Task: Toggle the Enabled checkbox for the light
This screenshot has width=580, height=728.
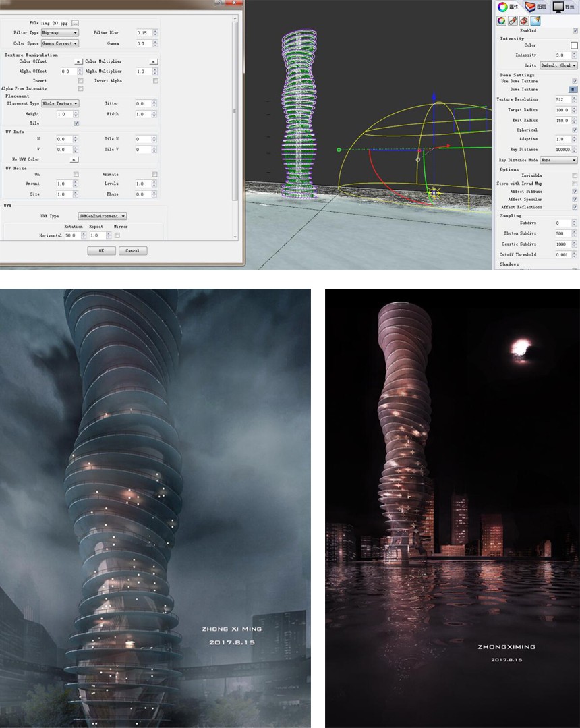Action: coord(575,30)
